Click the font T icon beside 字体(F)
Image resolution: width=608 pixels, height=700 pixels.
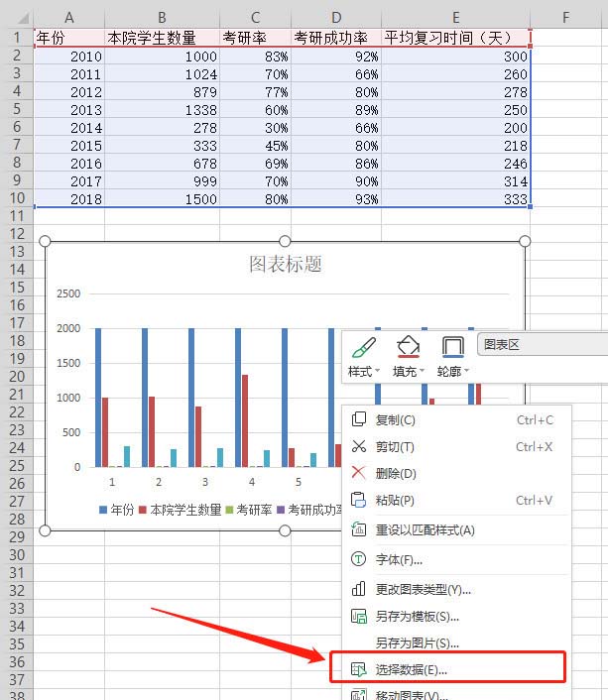(x=359, y=558)
